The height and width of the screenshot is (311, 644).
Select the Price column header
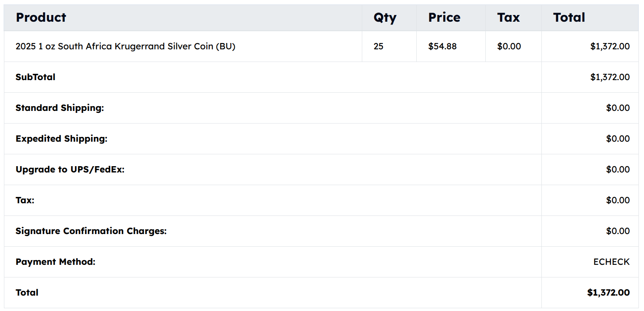coord(444,17)
